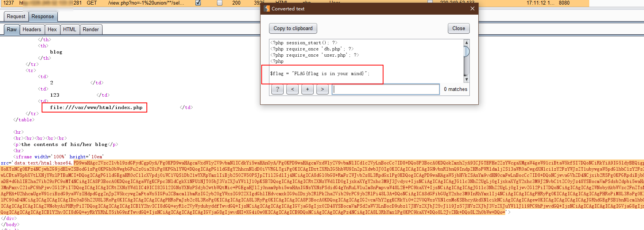Go to next search match
The height and width of the screenshot is (230, 644).
[x=323, y=89]
